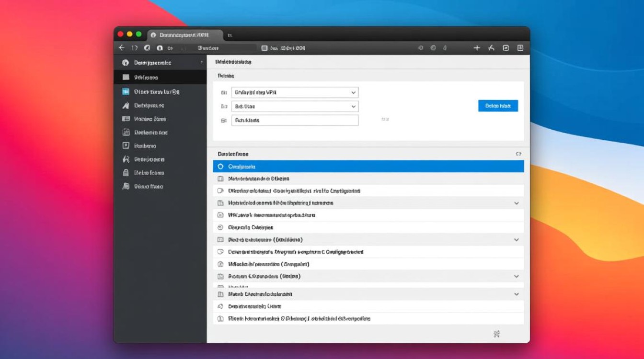644x359 pixels.
Task: Expand the top sidebar item using its arrow
Action: coord(202,63)
